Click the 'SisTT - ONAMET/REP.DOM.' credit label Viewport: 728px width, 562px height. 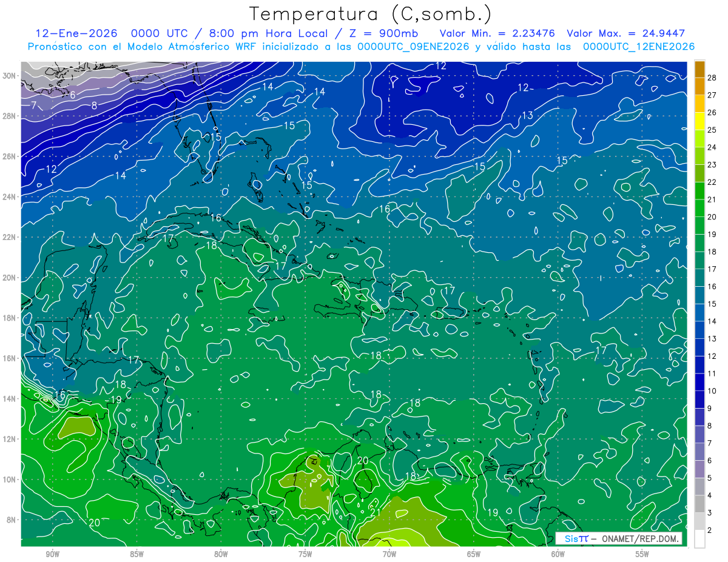pyautogui.click(x=619, y=538)
